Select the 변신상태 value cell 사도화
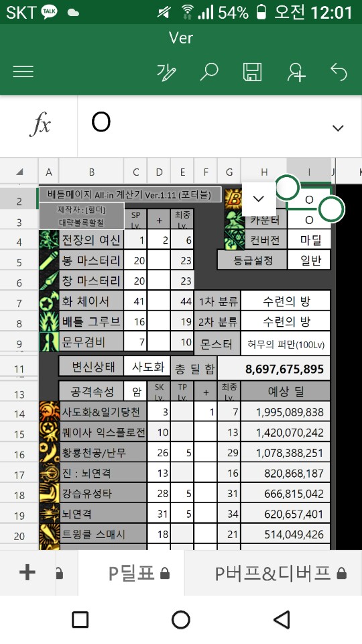 tap(147, 366)
